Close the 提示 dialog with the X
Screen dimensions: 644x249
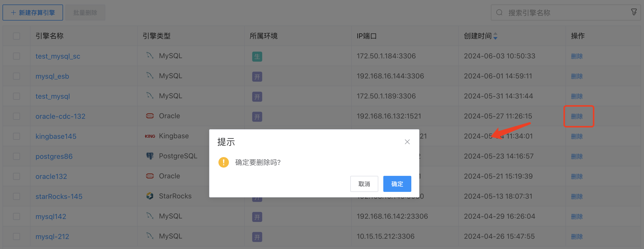407,142
